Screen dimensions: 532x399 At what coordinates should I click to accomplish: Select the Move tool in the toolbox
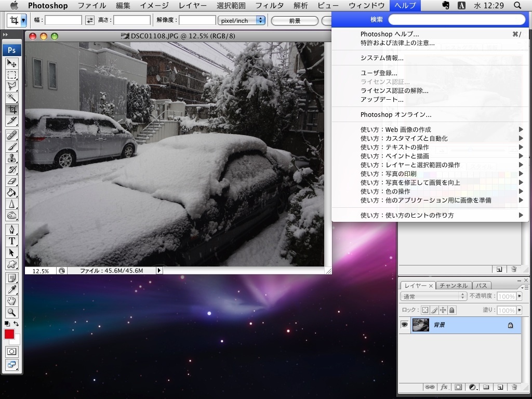(11, 63)
